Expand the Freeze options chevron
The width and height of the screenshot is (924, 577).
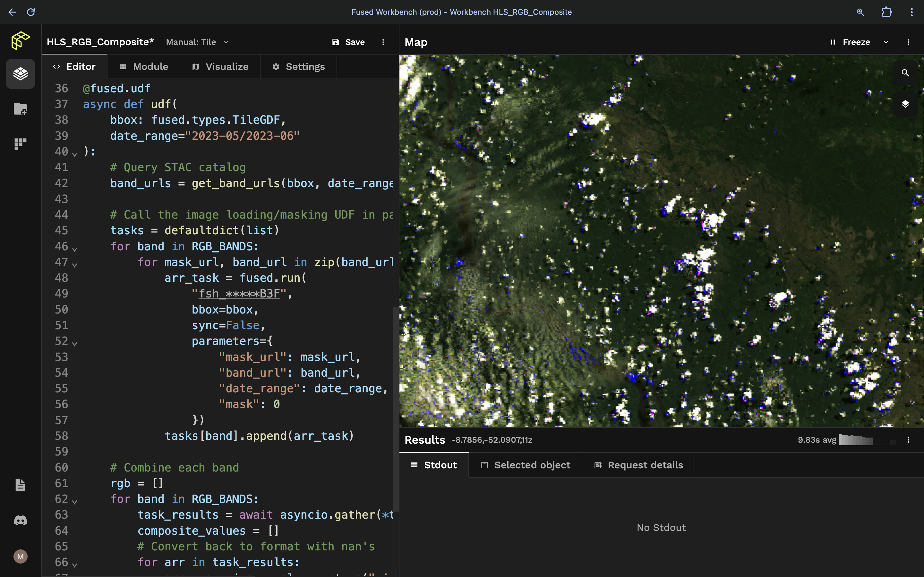pos(886,42)
